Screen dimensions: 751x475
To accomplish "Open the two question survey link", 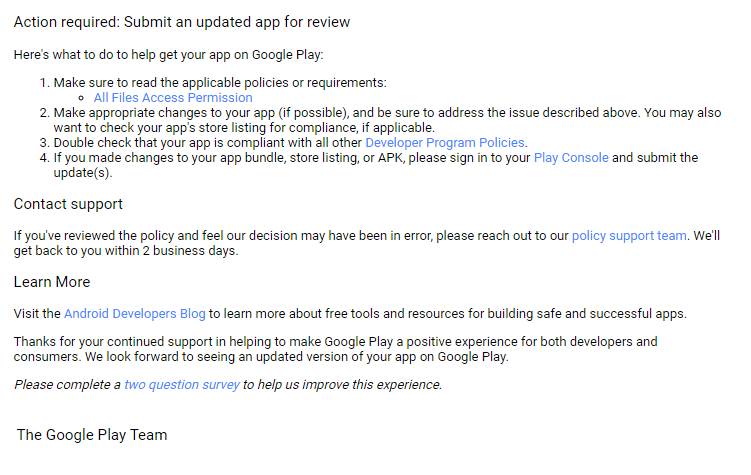I will (x=182, y=385).
